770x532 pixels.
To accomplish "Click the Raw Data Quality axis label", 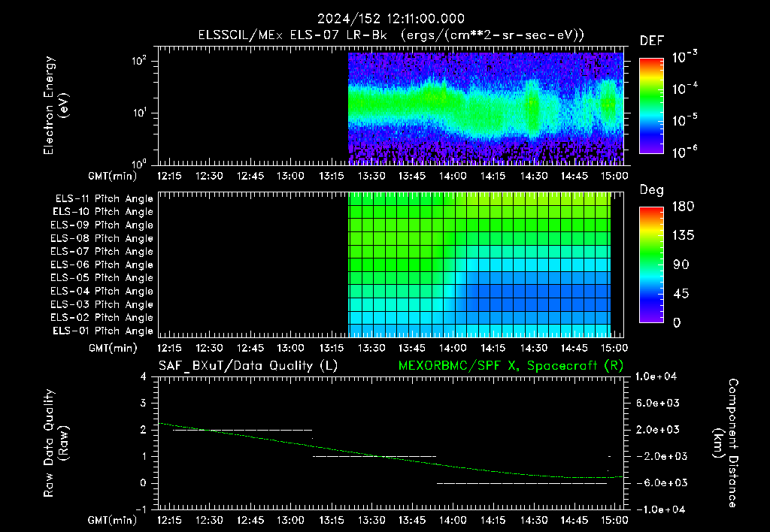I will tap(56, 443).
